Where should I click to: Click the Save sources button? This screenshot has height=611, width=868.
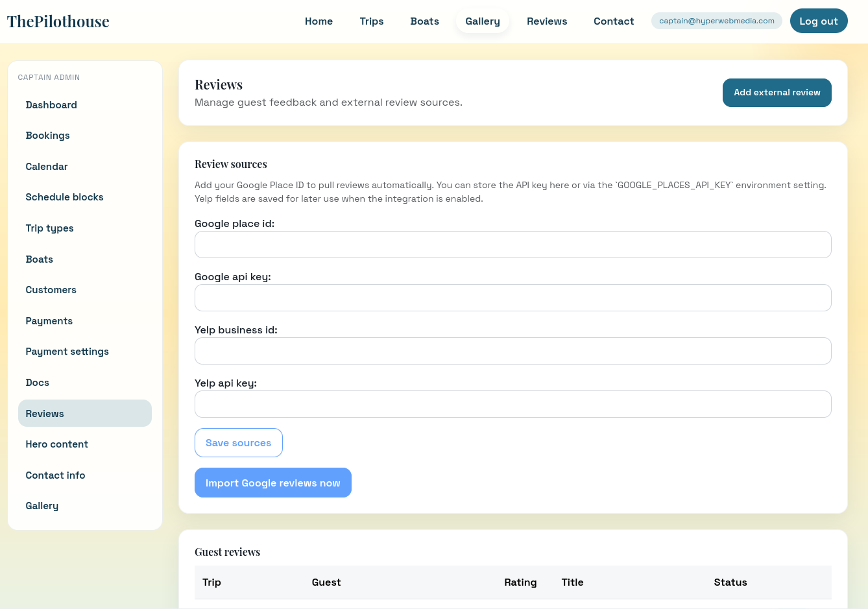click(x=238, y=442)
